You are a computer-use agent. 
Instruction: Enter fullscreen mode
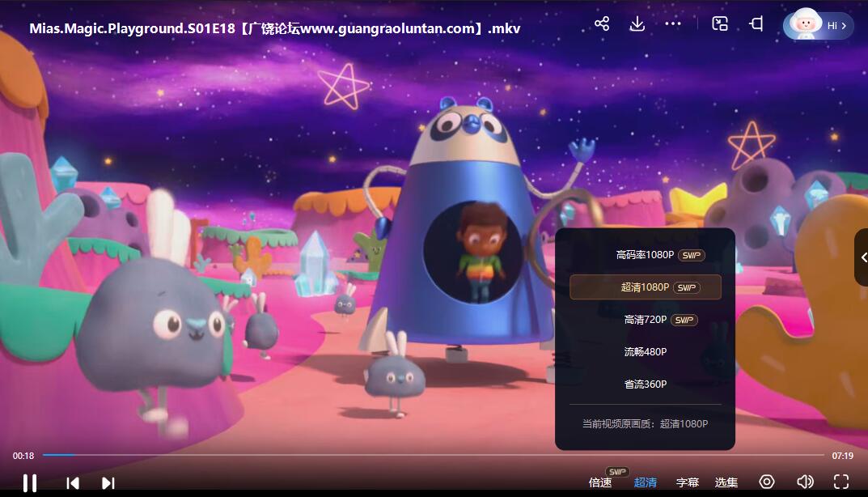click(841, 482)
